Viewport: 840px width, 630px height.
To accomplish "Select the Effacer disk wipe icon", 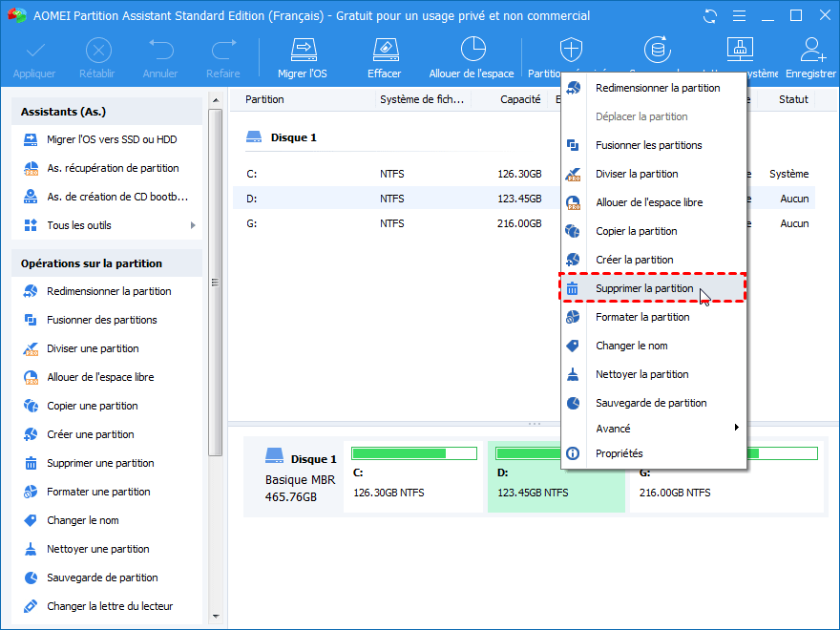I will (x=384, y=50).
